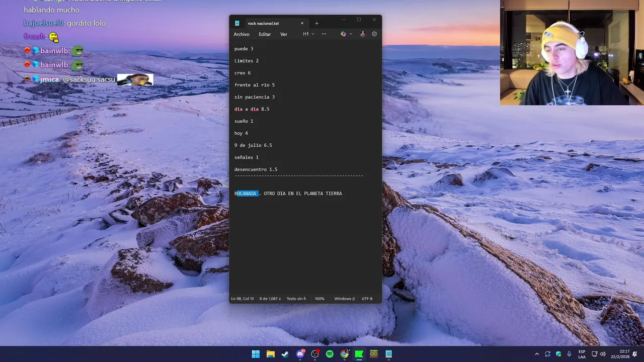
Task: Show hidden system tray icons
Action: 537,354
